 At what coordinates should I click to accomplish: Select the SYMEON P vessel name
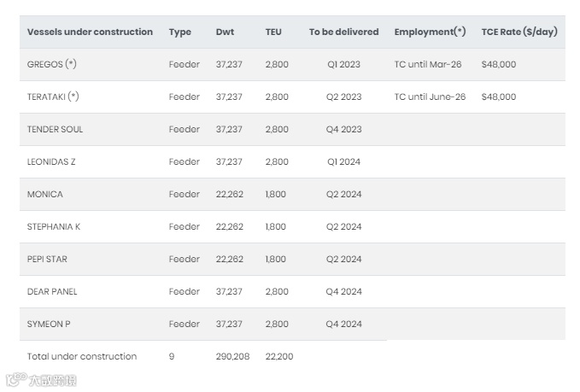click(x=50, y=325)
